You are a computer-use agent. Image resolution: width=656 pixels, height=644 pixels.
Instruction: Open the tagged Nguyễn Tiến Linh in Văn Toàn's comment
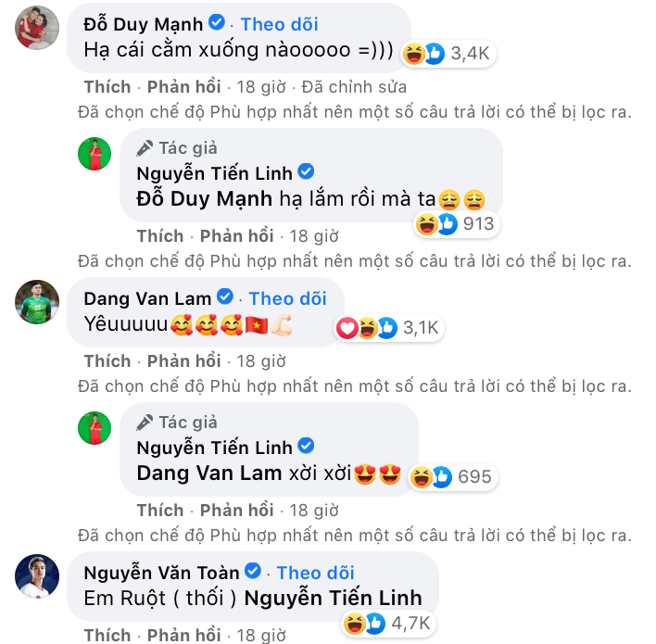pos(333,598)
